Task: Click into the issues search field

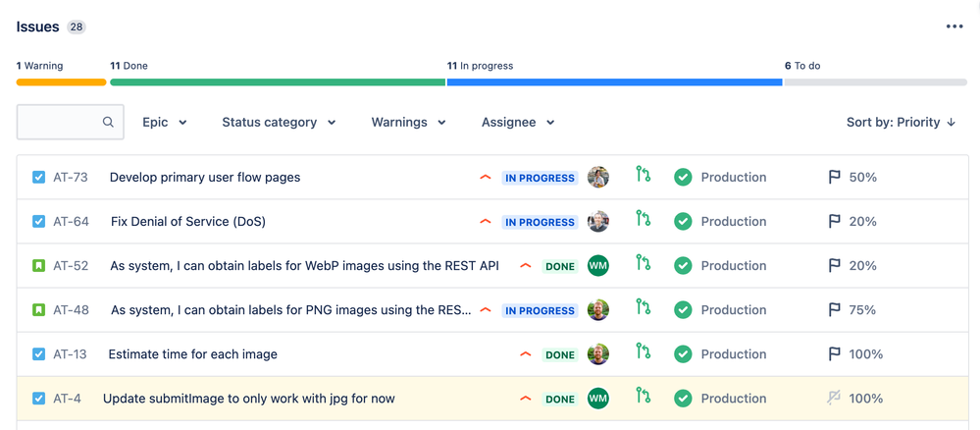Action: pyautogui.click(x=70, y=122)
